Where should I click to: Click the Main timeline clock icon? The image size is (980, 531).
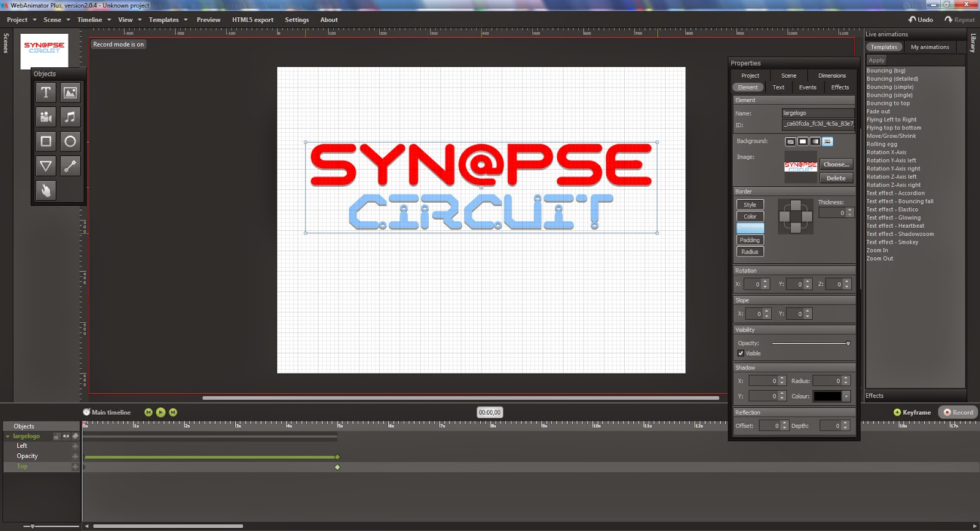pos(86,412)
